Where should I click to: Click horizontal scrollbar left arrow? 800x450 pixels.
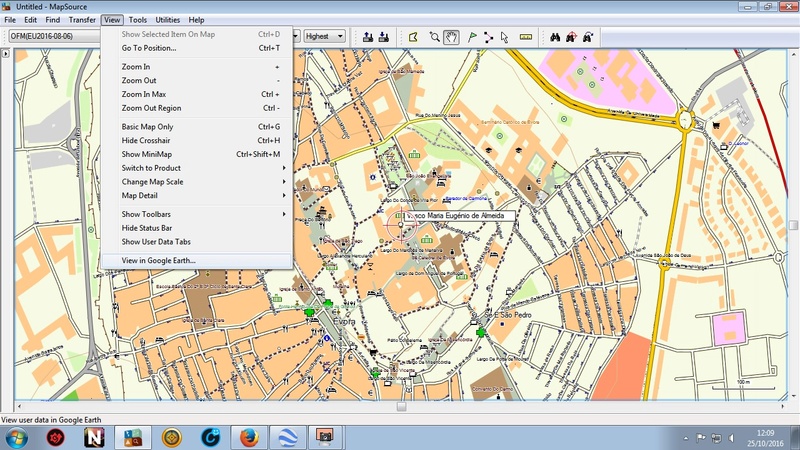[x=19, y=407]
